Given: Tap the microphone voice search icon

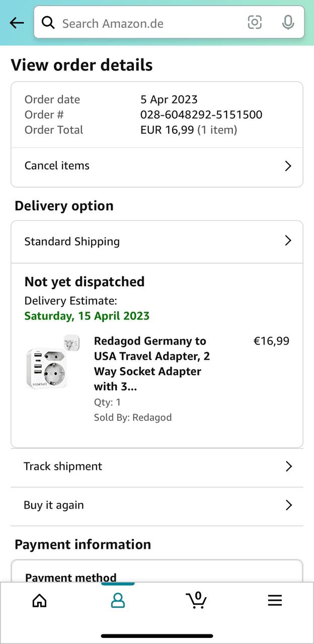Looking at the screenshot, I should [x=288, y=23].
